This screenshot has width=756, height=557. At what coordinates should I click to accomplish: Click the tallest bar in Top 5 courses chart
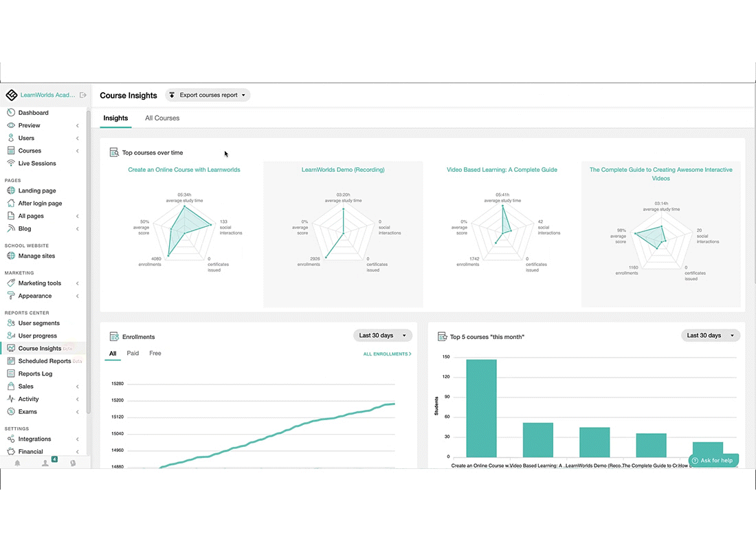pyautogui.click(x=481, y=408)
